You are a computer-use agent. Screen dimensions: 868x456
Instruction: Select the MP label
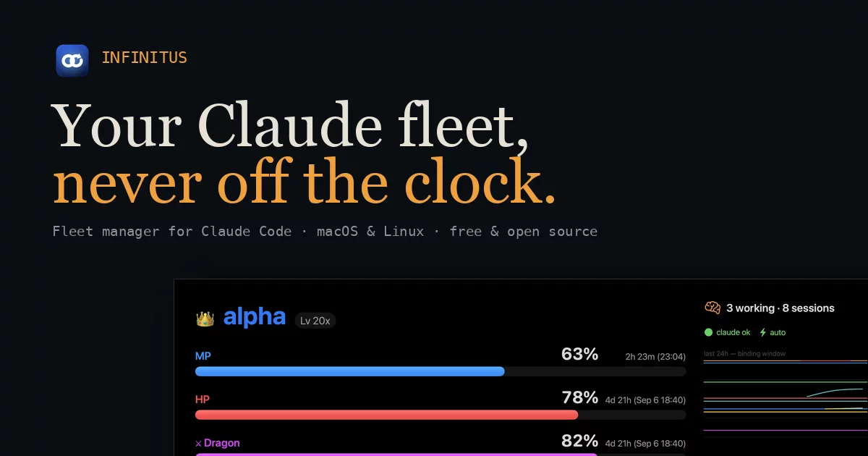click(203, 356)
